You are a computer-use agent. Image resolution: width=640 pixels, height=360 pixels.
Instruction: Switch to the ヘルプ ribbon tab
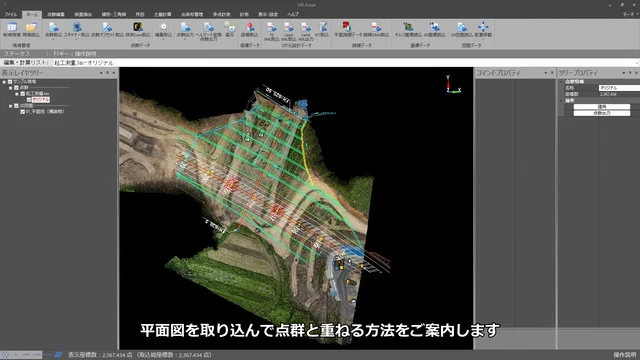293,14
